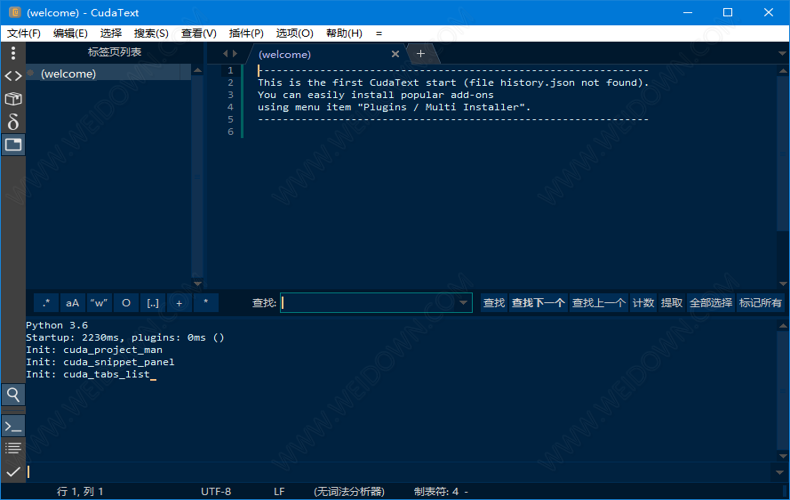Open the snippets panel delta icon
Screen dimensions: 790x500
[13, 122]
